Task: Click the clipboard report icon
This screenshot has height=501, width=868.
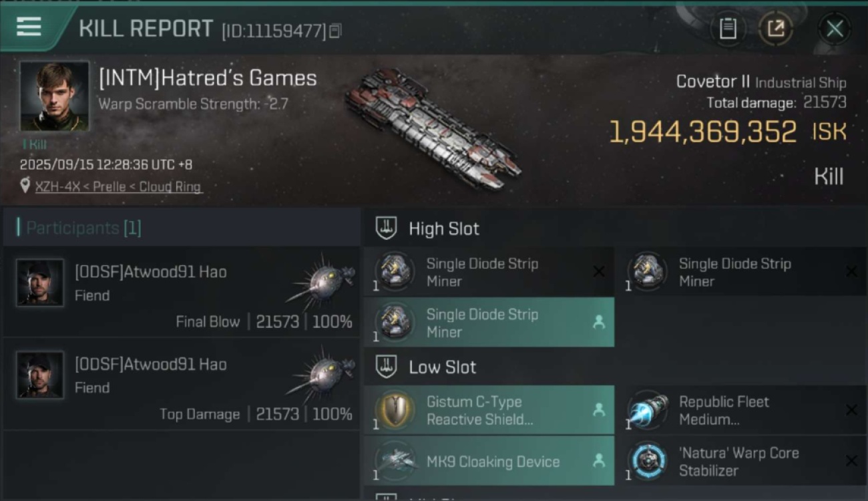Action: click(728, 29)
